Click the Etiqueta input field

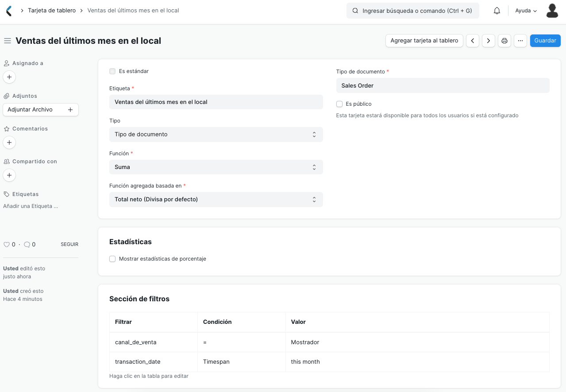coord(216,102)
